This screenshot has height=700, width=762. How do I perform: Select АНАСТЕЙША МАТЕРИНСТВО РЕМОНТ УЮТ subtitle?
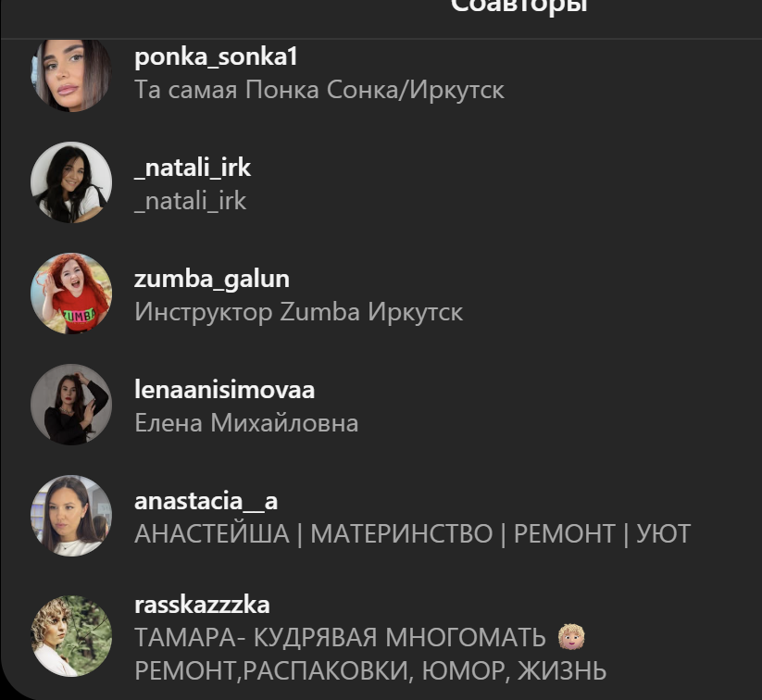click(x=413, y=534)
